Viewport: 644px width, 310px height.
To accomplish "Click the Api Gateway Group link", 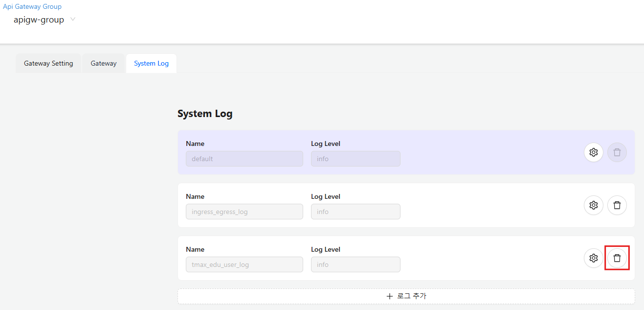I will (x=32, y=7).
